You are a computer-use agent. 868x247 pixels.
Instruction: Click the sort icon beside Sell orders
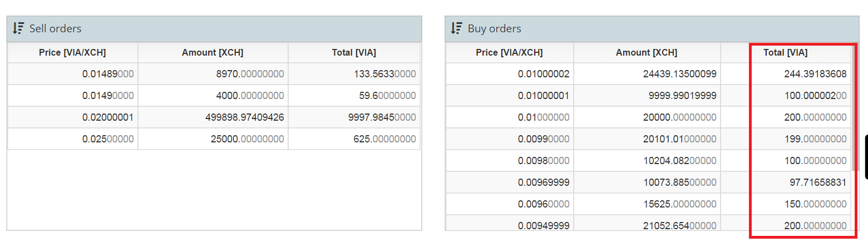click(x=18, y=28)
